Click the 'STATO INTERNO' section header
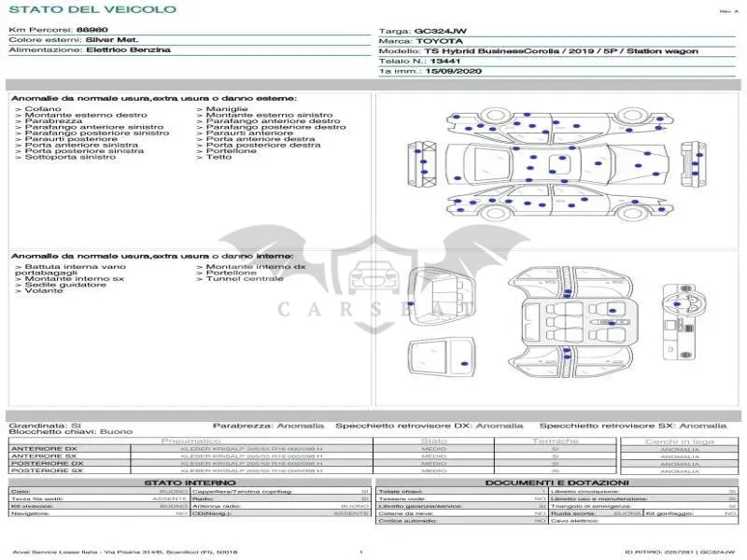Image resolution: width=747 pixels, height=560 pixels. 190,483
